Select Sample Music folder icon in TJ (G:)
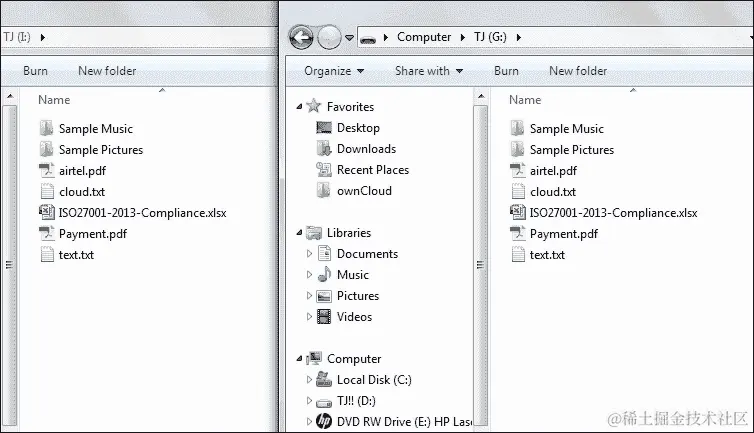Screen dimensions: 754x433 (x=517, y=128)
